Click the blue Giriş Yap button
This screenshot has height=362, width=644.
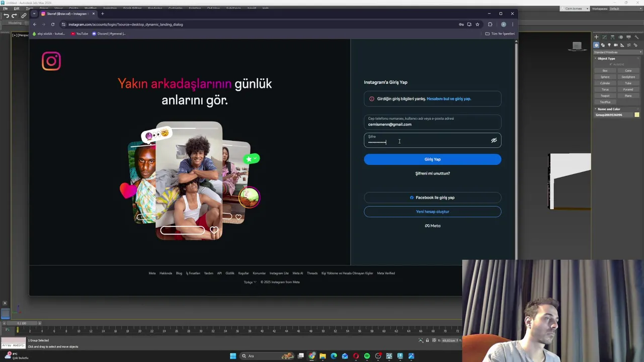point(433,159)
